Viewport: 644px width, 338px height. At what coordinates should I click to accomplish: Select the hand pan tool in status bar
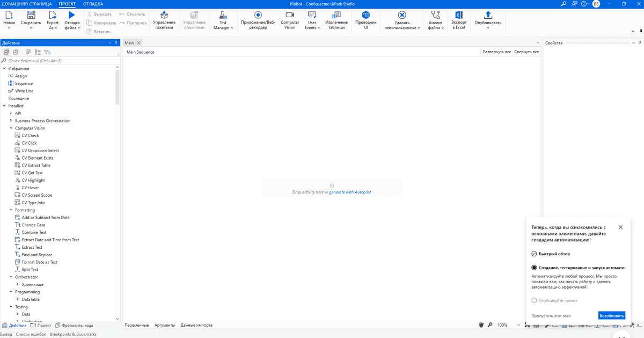click(481, 325)
